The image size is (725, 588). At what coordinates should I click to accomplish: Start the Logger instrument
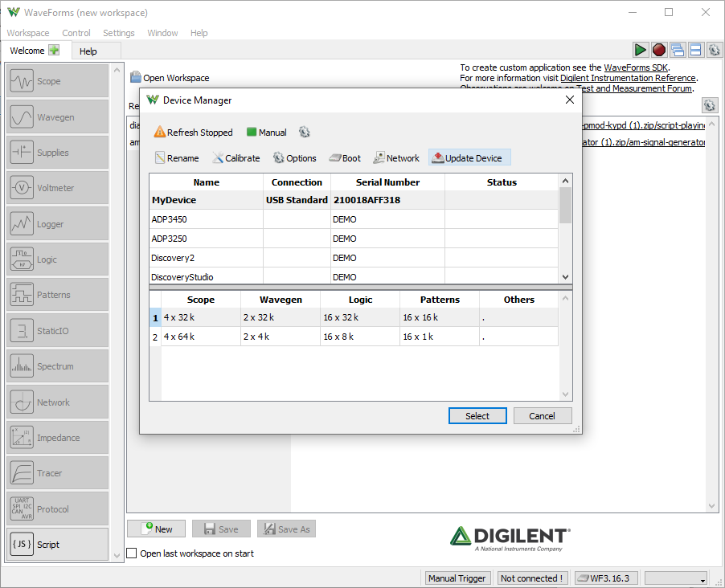57,224
